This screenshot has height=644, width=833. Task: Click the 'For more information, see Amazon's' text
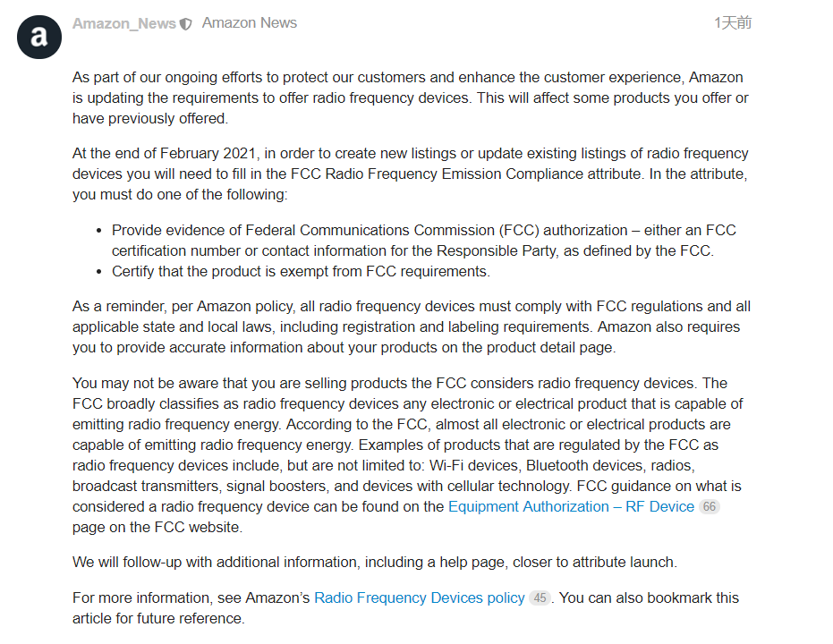[x=191, y=598]
